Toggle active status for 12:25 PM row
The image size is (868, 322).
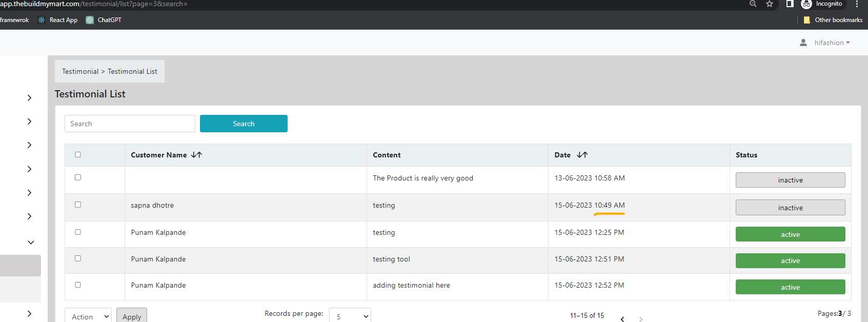pyautogui.click(x=790, y=234)
